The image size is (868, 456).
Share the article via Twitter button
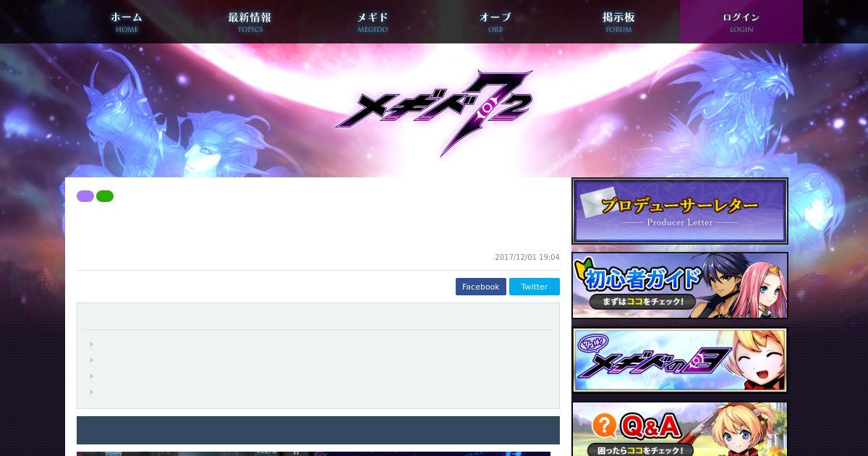point(535,287)
